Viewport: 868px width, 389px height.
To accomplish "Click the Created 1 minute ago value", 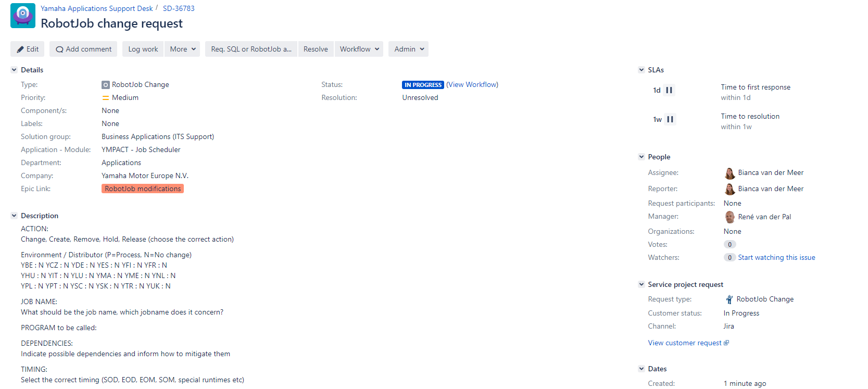I will tap(745, 383).
